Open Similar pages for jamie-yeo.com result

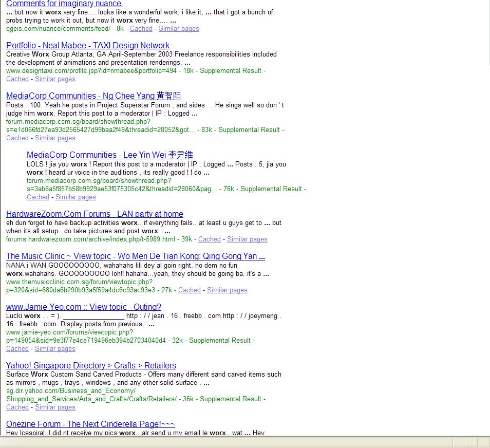55,348
